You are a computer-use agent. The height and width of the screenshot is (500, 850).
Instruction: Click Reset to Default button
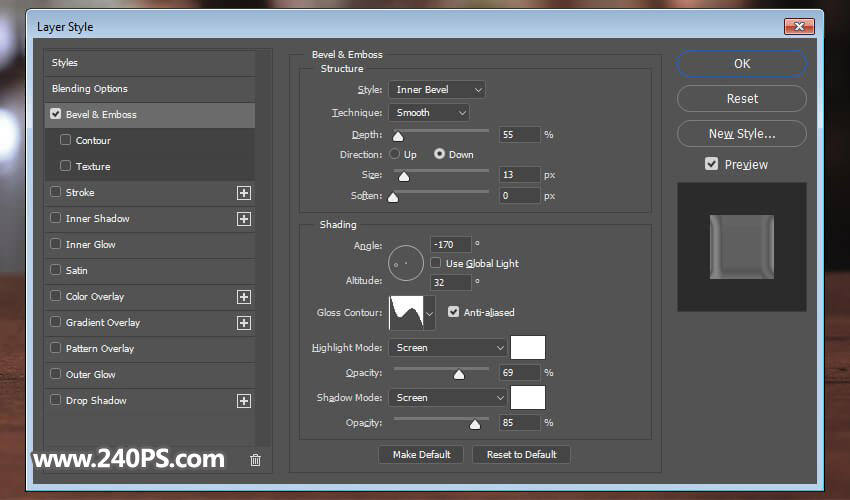tap(521, 454)
